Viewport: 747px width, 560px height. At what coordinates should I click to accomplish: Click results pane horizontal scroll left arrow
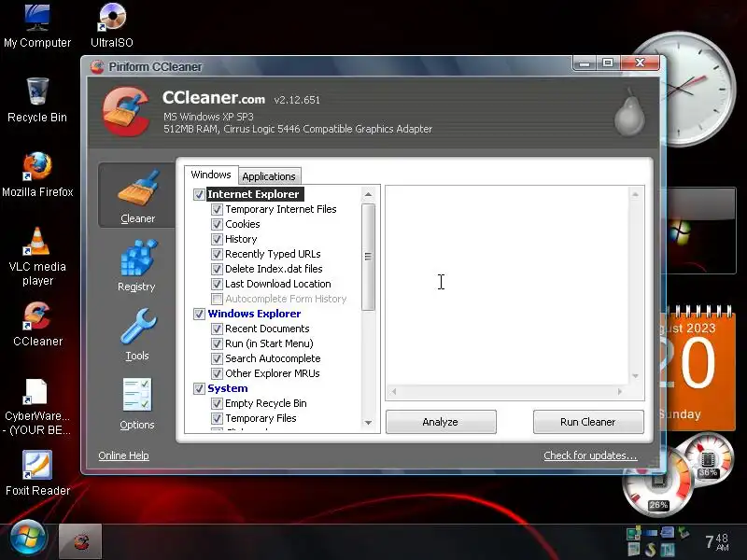point(394,392)
